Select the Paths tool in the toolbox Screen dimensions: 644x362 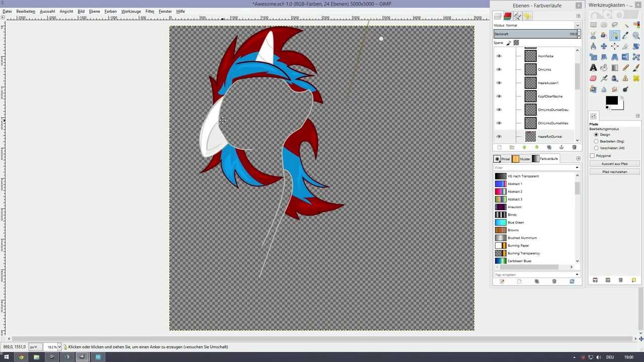pos(615,36)
